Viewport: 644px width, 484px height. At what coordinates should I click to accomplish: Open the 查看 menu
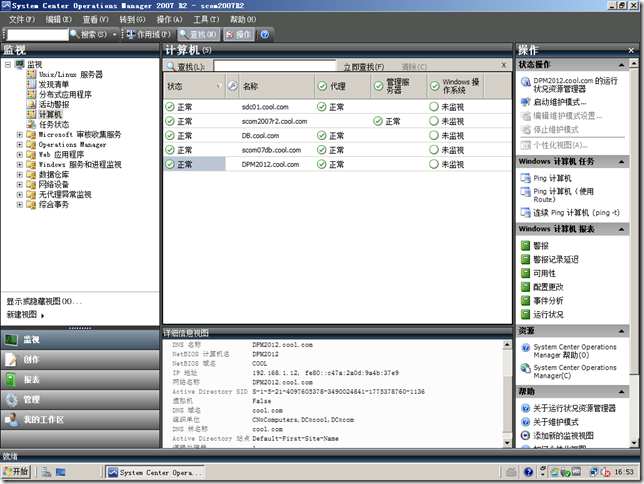pyautogui.click(x=95, y=19)
